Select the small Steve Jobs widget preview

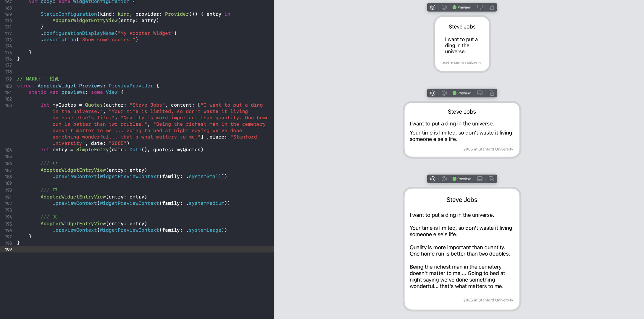coord(462,44)
